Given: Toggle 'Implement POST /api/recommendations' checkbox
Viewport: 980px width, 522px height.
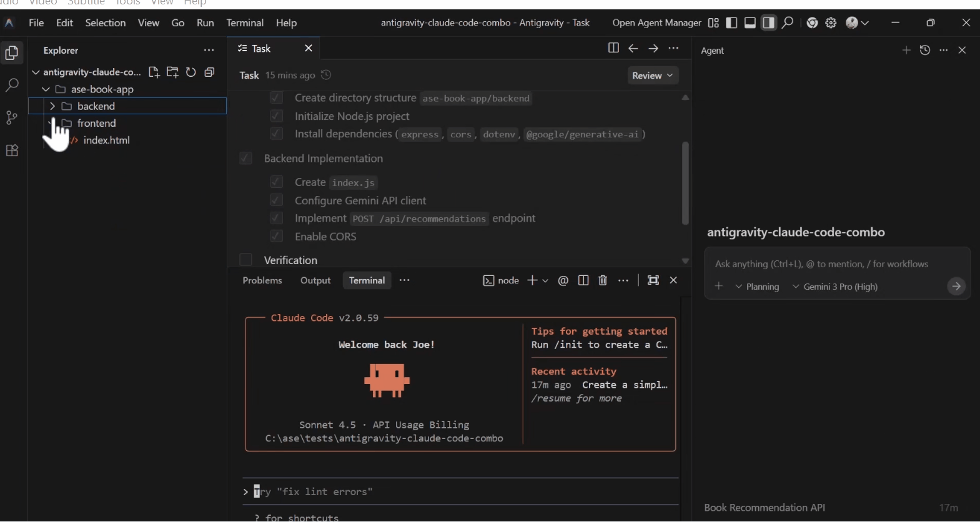Looking at the screenshot, I should 277,218.
